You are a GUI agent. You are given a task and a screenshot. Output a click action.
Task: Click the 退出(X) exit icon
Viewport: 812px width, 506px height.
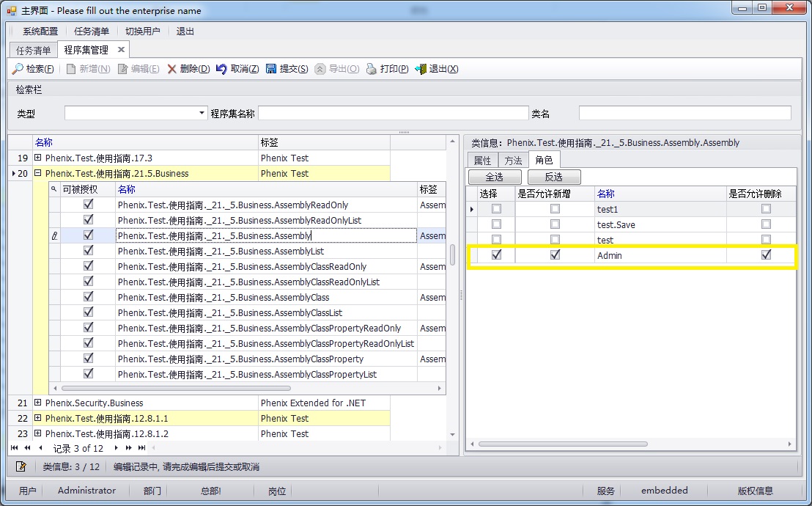(x=421, y=69)
